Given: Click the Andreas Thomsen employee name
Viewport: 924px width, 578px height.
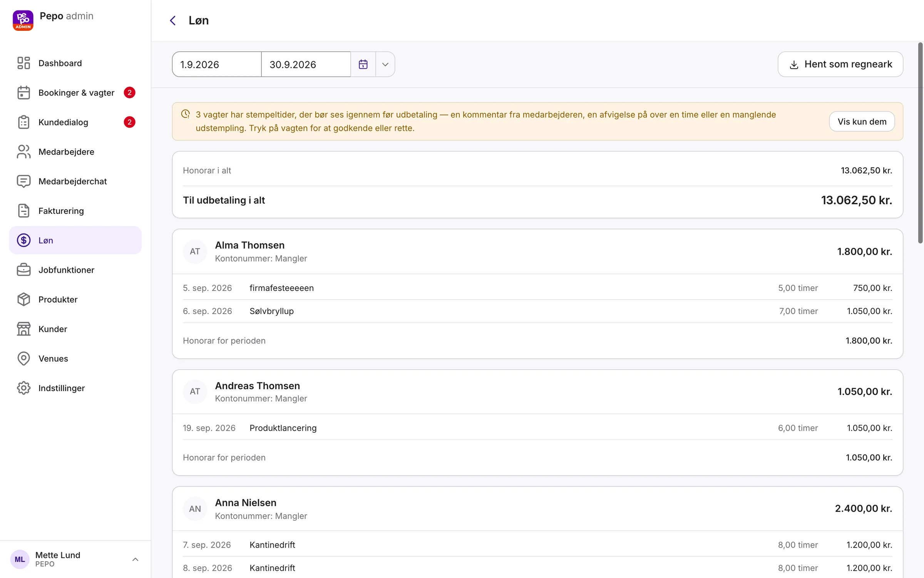Looking at the screenshot, I should [257, 385].
